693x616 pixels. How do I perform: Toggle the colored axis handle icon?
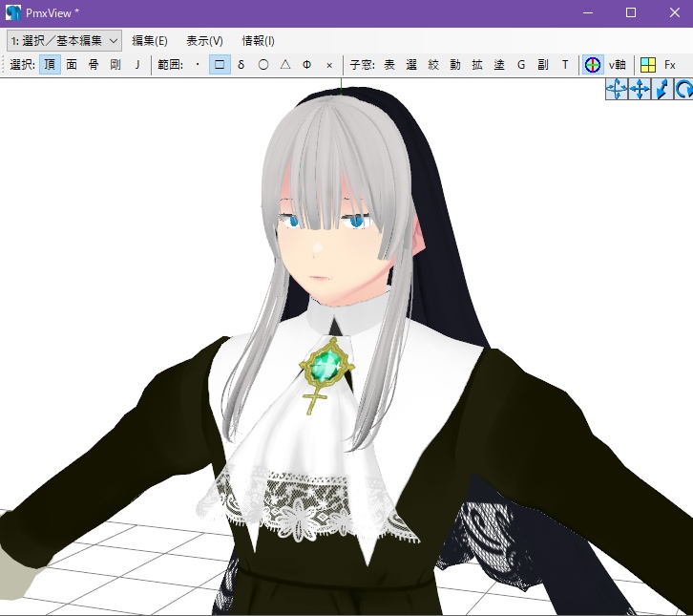pyautogui.click(x=593, y=65)
